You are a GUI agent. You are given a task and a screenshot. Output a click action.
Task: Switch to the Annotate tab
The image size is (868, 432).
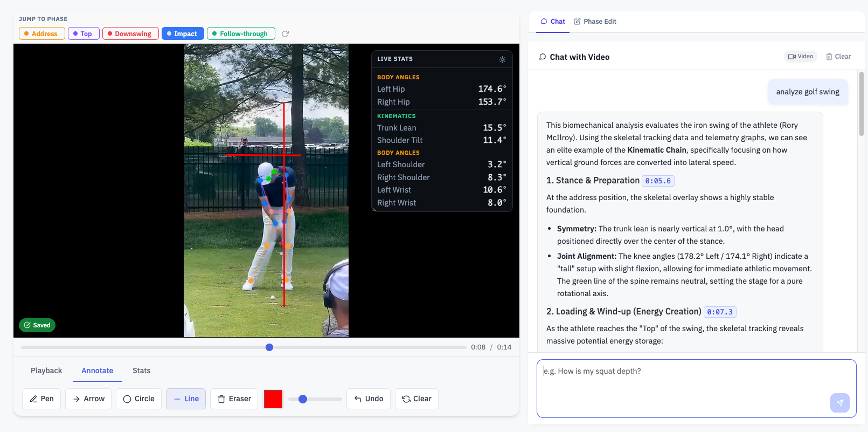point(98,371)
